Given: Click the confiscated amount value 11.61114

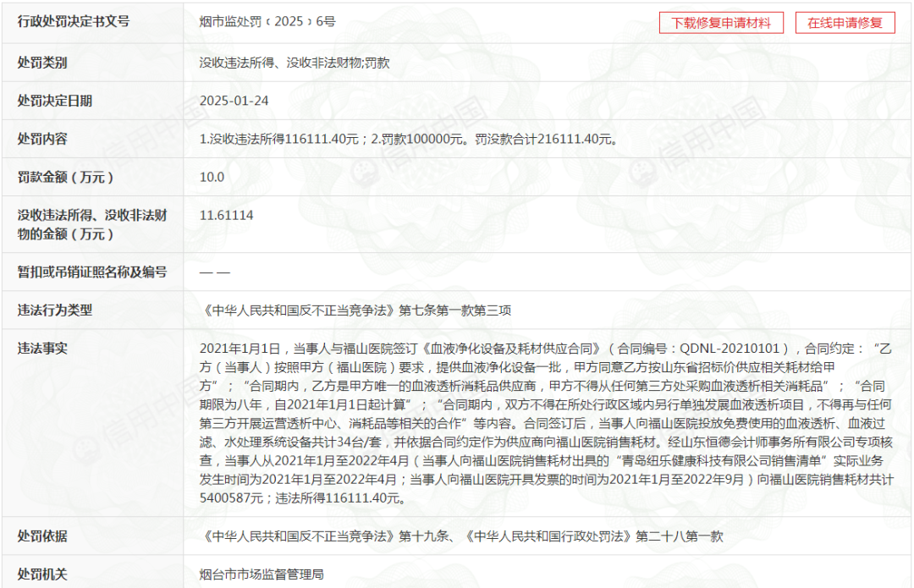Looking at the screenshot, I should click(x=226, y=215).
